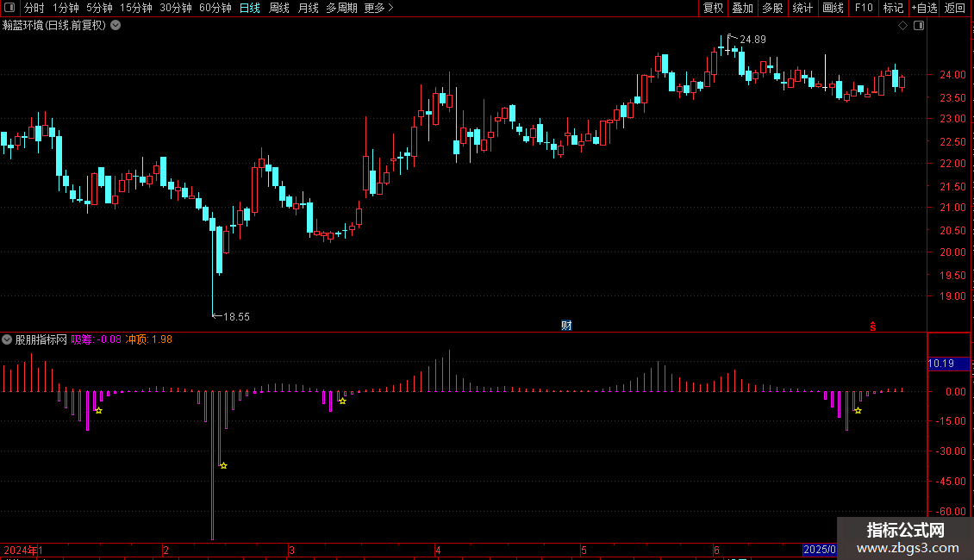Click the 吸筹: -0.08 value label
The height and width of the screenshot is (560, 974).
(x=97, y=339)
